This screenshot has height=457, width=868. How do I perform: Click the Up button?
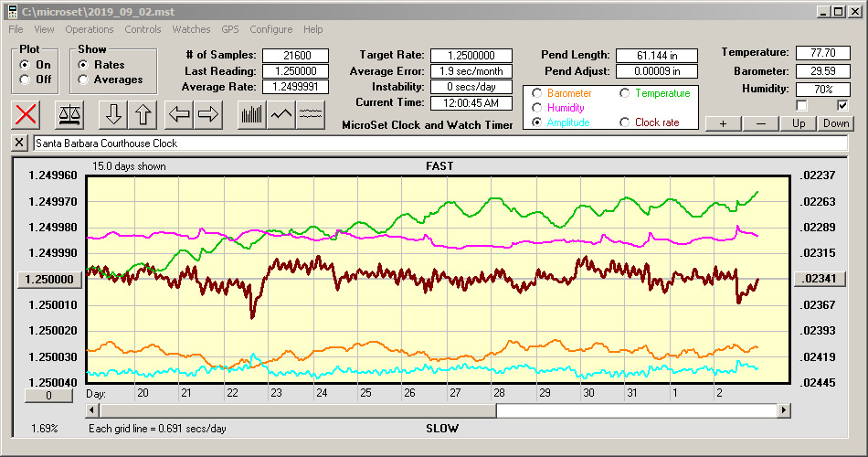tap(799, 123)
